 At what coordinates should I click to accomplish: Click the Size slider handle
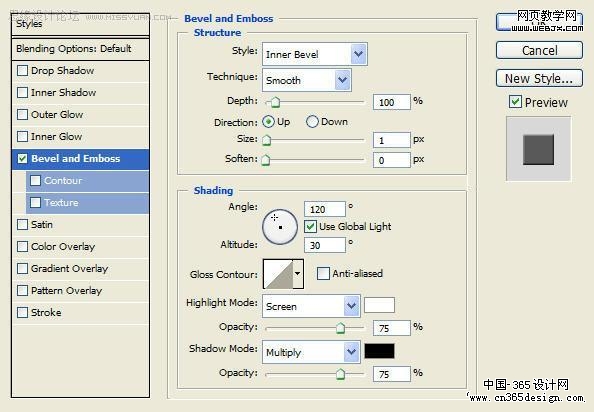[266, 140]
